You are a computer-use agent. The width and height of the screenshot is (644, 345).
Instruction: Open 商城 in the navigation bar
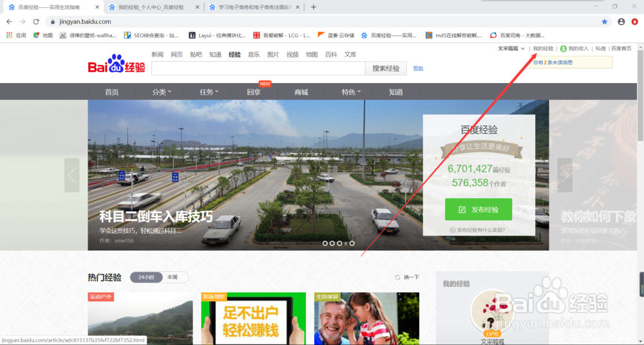tap(301, 92)
